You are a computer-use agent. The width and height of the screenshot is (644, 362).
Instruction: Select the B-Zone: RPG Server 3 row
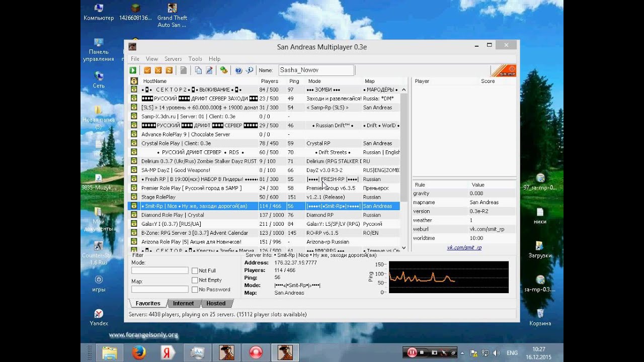pyautogui.click(x=264, y=233)
